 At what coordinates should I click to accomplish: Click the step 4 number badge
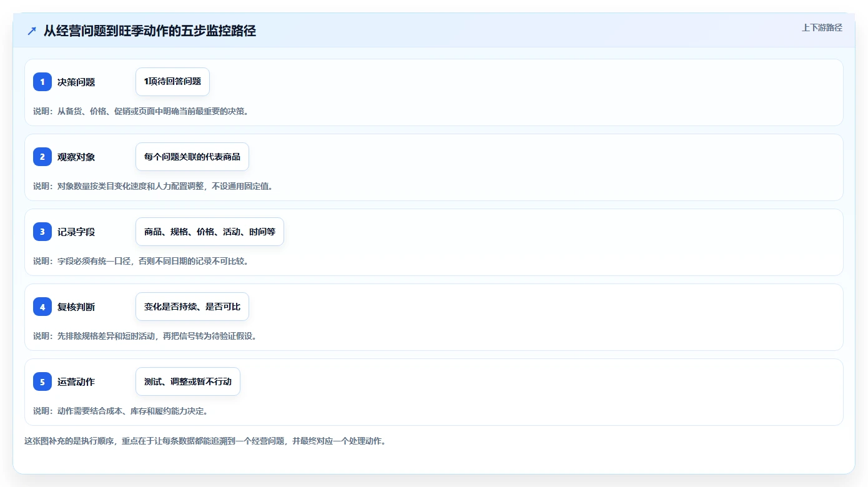coord(42,307)
